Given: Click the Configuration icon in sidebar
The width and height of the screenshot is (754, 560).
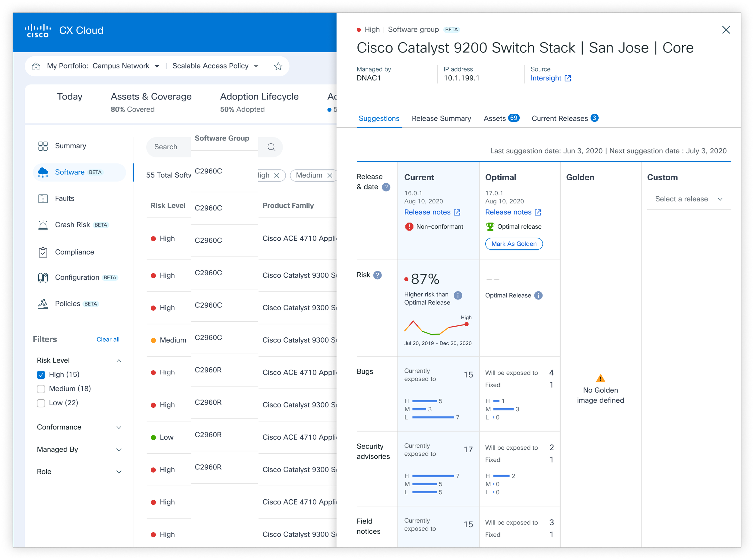Looking at the screenshot, I should click(43, 278).
